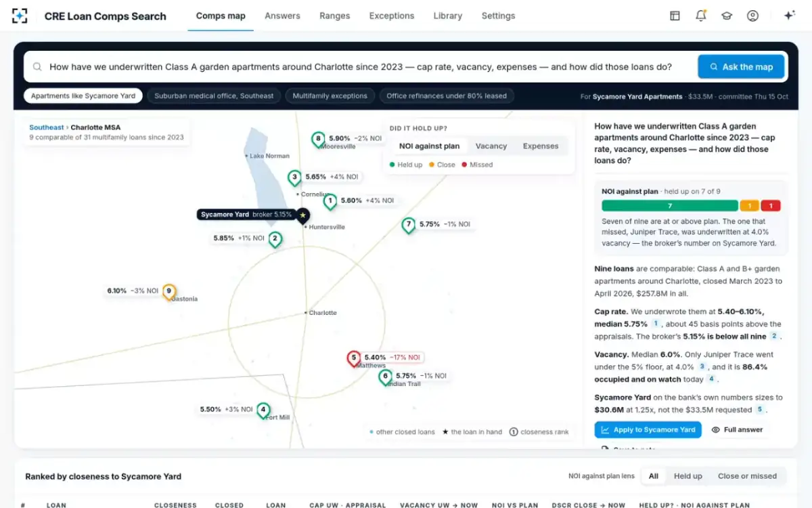812x508 pixels.
Task: Open the graduation cap learning icon
Action: pyautogui.click(x=727, y=16)
